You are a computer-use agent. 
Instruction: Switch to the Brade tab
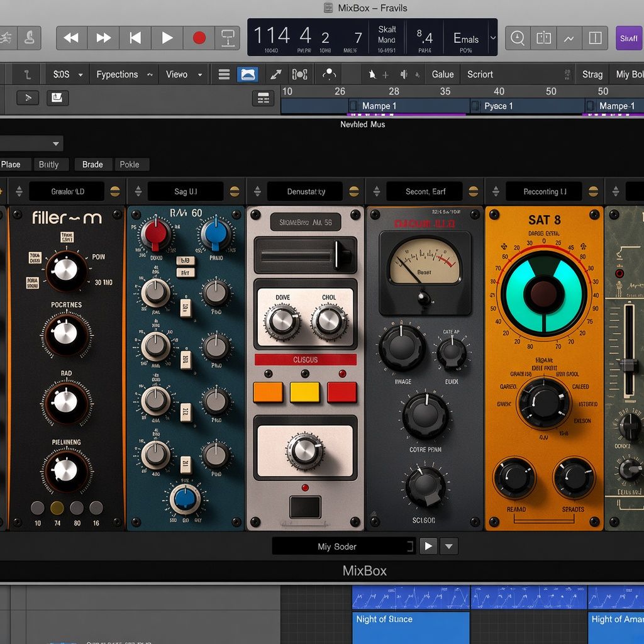pyautogui.click(x=93, y=164)
